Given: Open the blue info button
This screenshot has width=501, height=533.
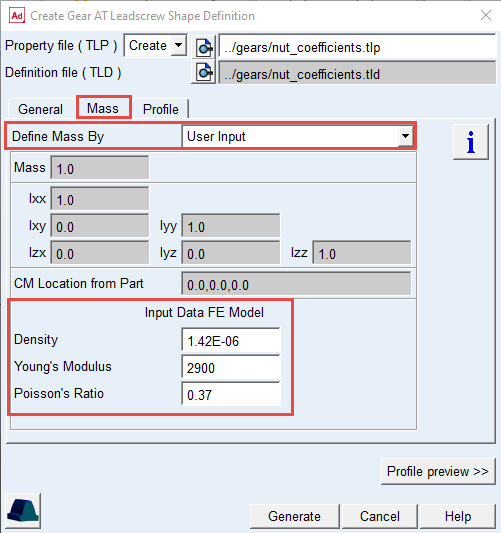Looking at the screenshot, I should [x=471, y=142].
